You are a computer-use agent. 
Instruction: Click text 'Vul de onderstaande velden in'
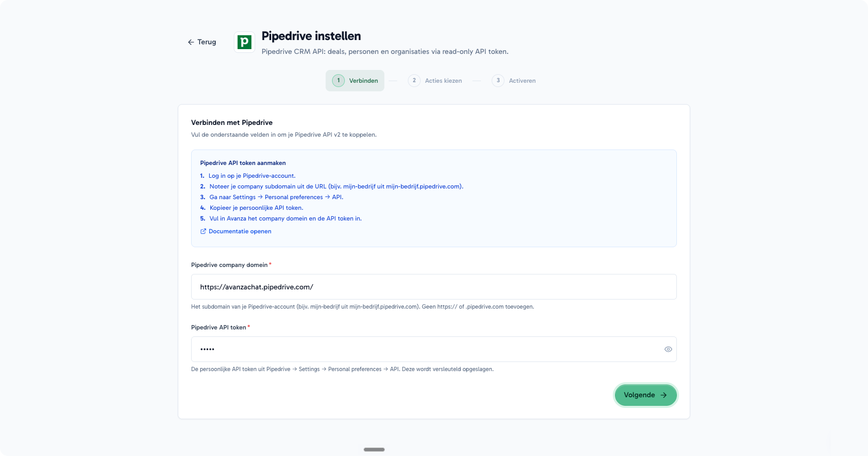(284, 135)
